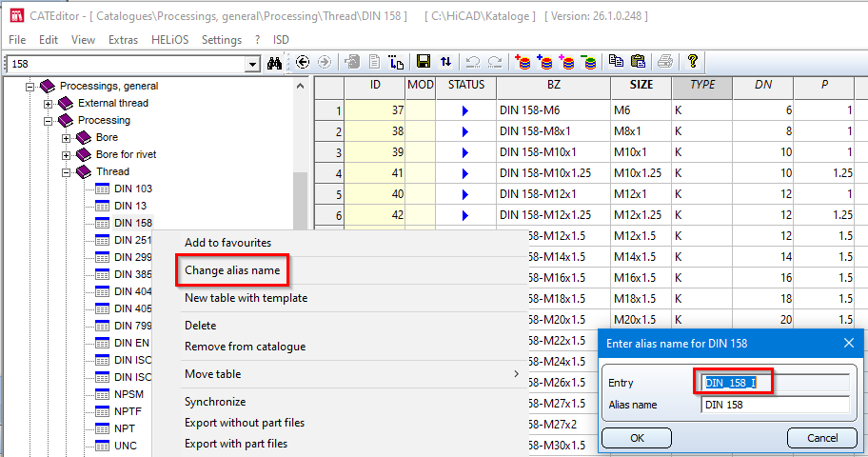This screenshot has height=457, width=868.
Task: Click the DIN 103 table icon
Action: 102,189
